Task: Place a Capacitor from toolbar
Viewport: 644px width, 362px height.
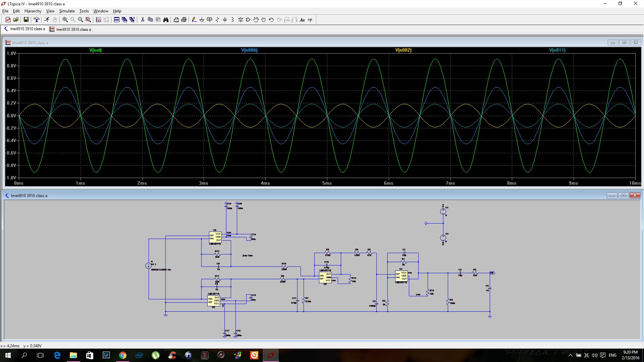Action: [225, 20]
